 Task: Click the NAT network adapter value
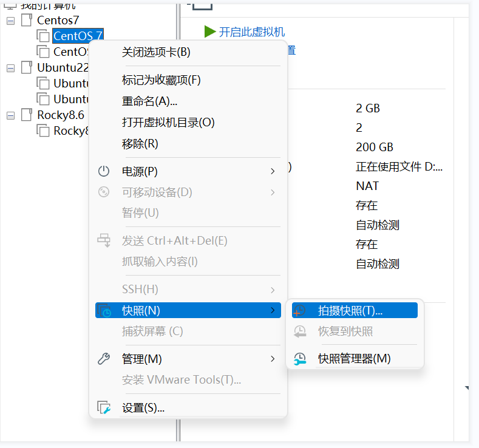pos(367,186)
